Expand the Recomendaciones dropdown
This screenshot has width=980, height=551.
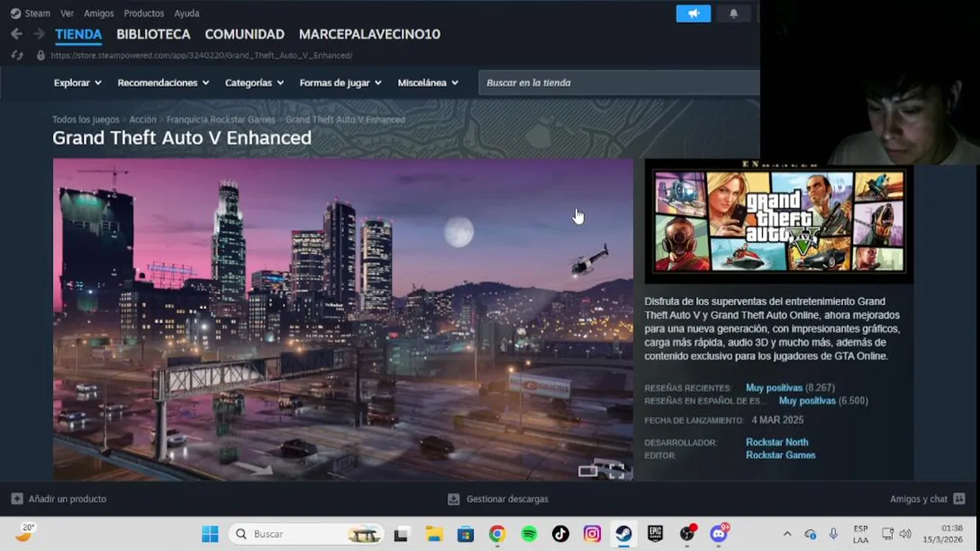[163, 83]
